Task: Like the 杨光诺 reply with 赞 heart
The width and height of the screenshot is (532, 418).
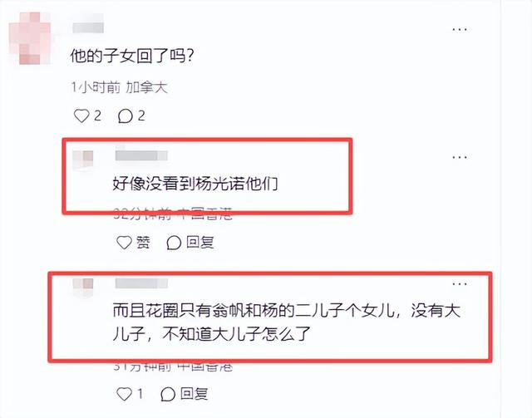Action: point(124,243)
